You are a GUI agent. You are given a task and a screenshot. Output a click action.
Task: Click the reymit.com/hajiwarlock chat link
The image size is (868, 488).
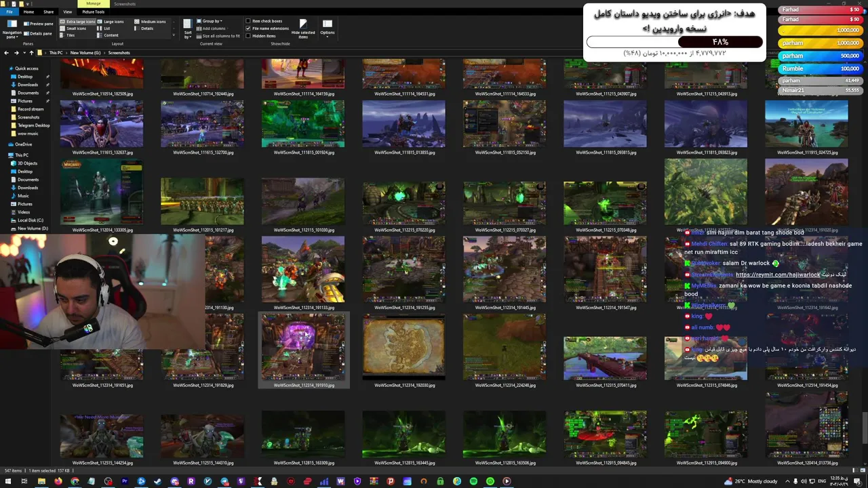click(778, 274)
